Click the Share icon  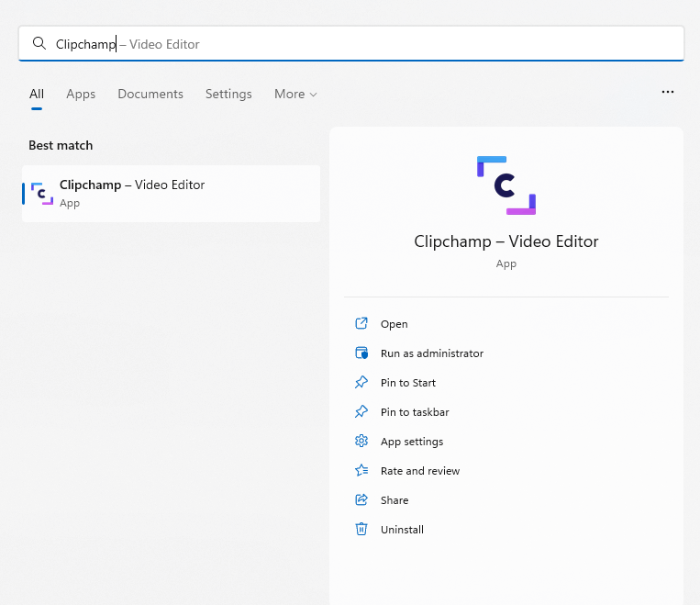361,500
